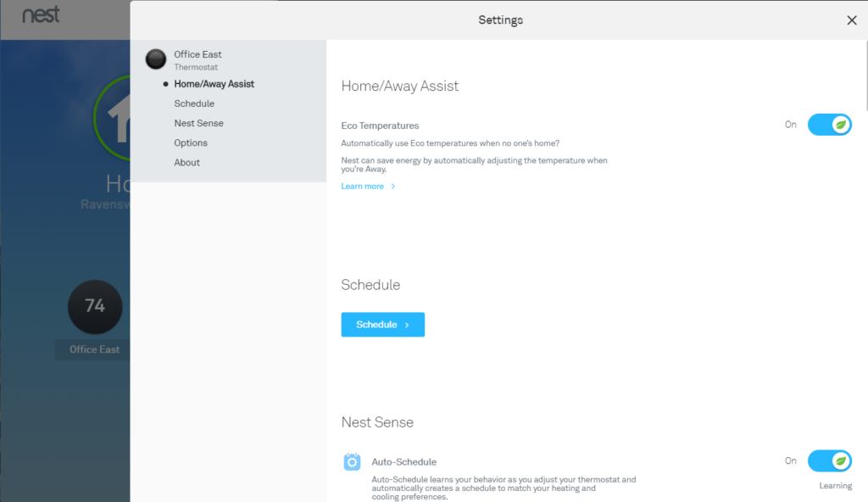Screen dimensions: 868x502
Task: Click the Office East Thermostat sidebar heading
Action: click(x=198, y=60)
